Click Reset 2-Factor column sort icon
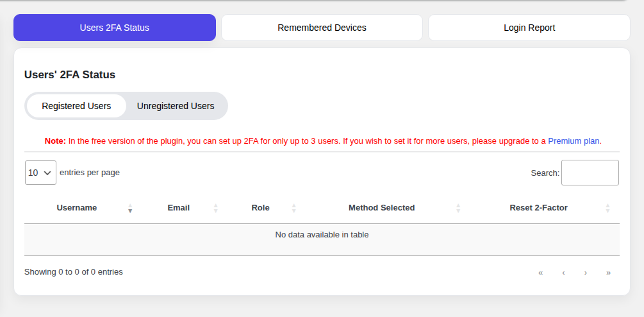Viewport: 644px width, 317px height. coord(607,208)
